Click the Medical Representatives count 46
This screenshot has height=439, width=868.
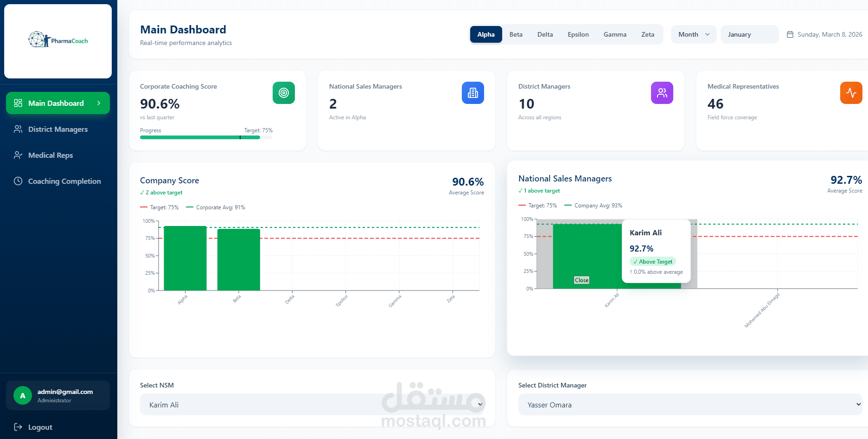click(715, 104)
